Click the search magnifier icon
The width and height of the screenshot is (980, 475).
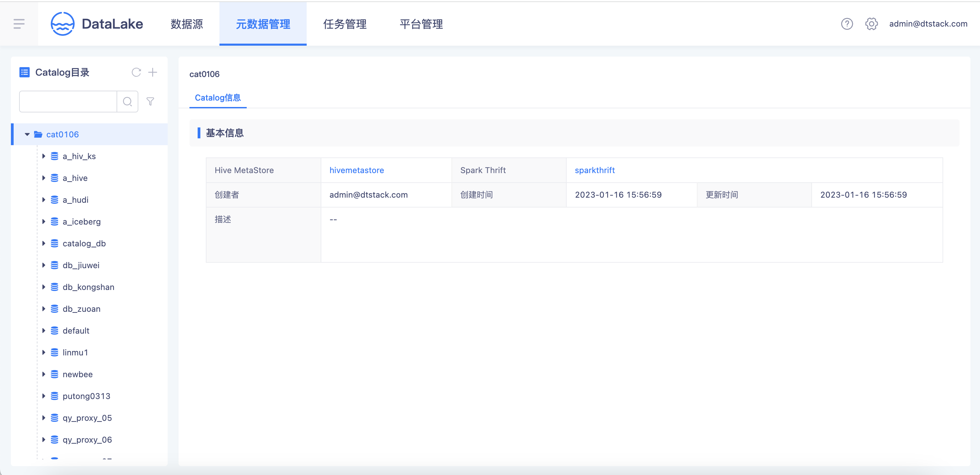tap(127, 102)
